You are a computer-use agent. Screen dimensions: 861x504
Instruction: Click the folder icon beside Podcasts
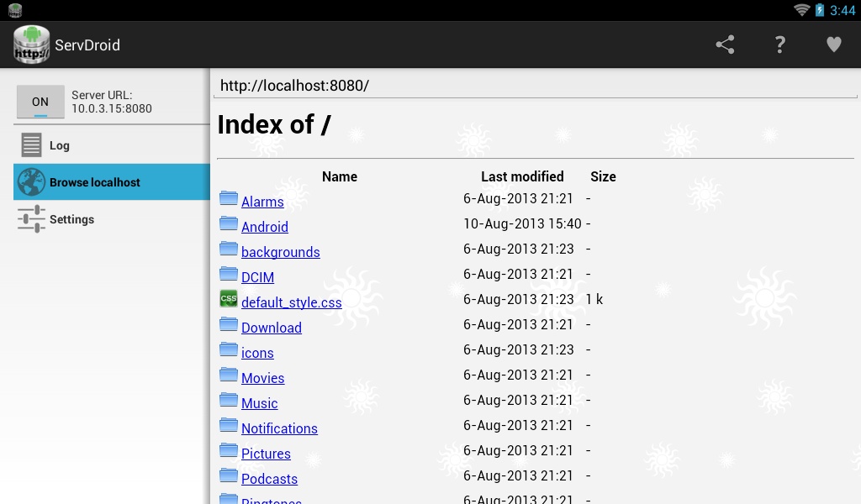coord(229,475)
